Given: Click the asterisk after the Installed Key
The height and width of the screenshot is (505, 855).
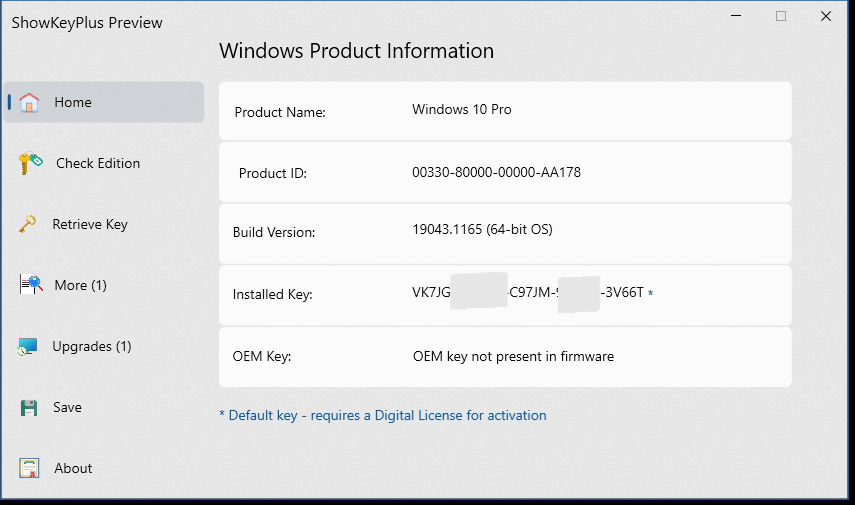Looking at the screenshot, I should pyautogui.click(x=650, y=293).
